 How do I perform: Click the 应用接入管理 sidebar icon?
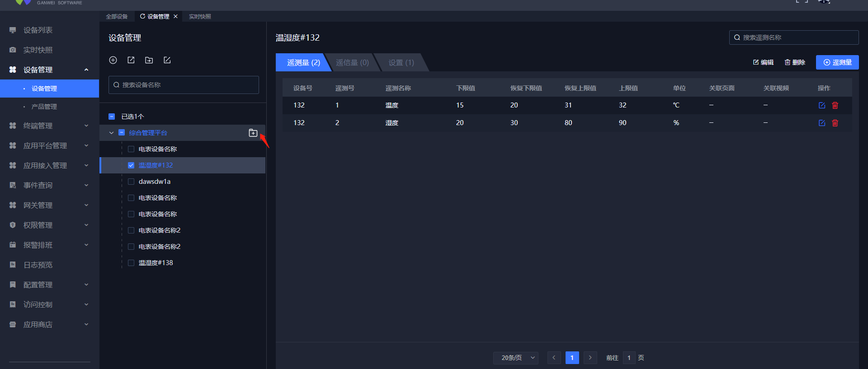point(13,166)
